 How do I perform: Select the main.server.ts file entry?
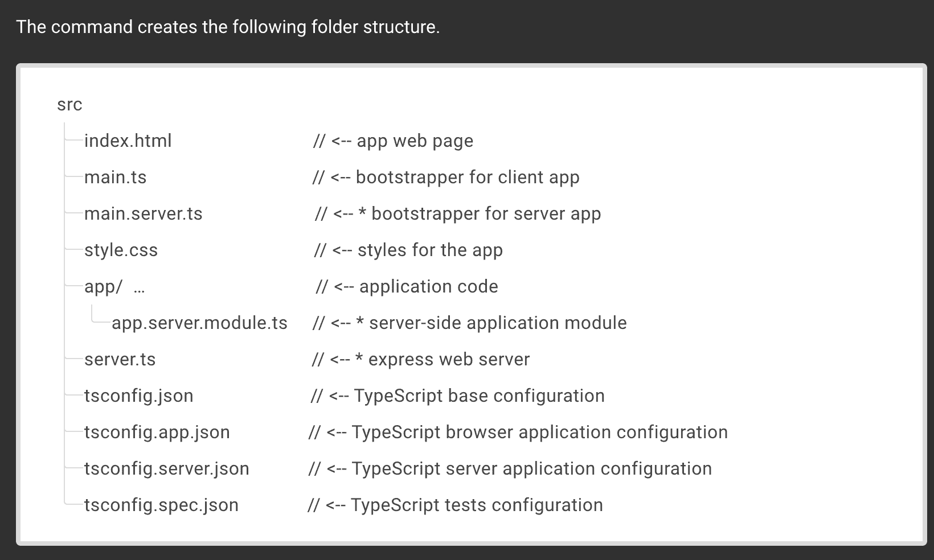click(x=143, y=214)
